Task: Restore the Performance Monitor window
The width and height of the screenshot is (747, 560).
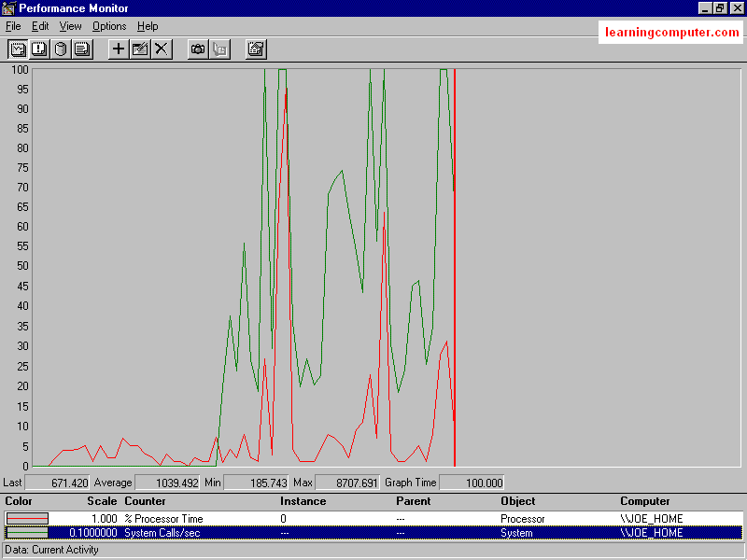Action: (719, 8)
